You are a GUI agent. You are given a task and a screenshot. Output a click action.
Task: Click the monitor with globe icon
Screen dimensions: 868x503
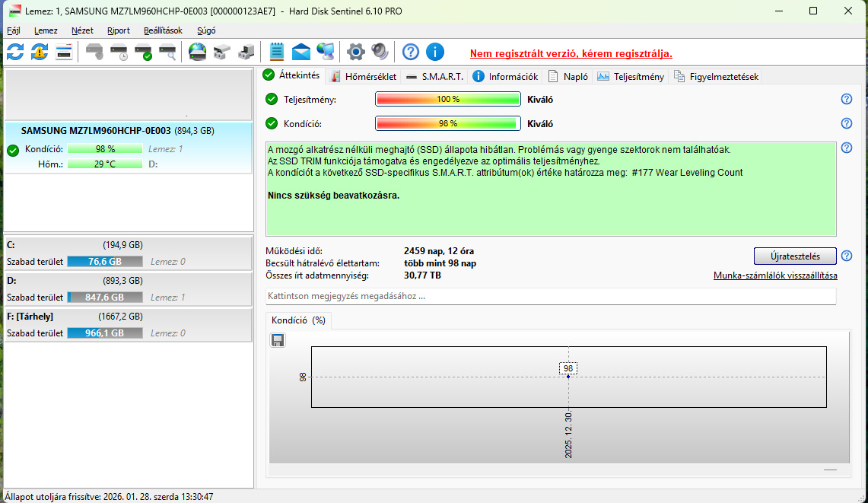click(x=326, y=52)
